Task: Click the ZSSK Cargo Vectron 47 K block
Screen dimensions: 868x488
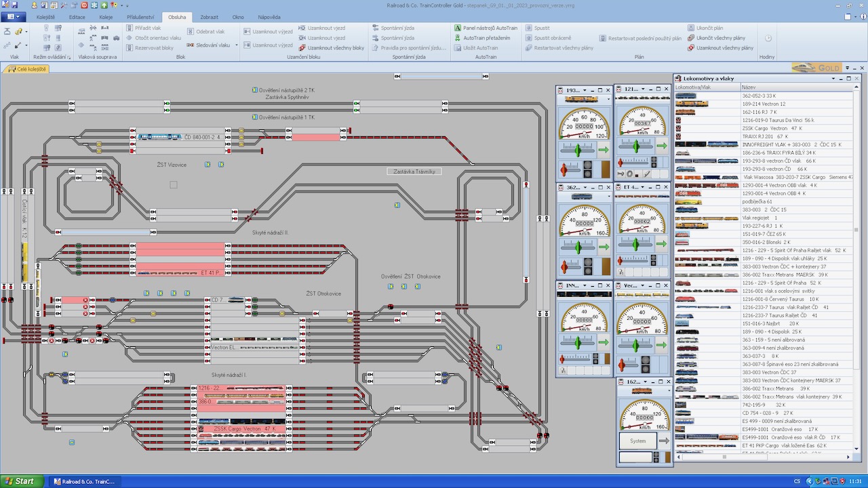Action: 244,429
